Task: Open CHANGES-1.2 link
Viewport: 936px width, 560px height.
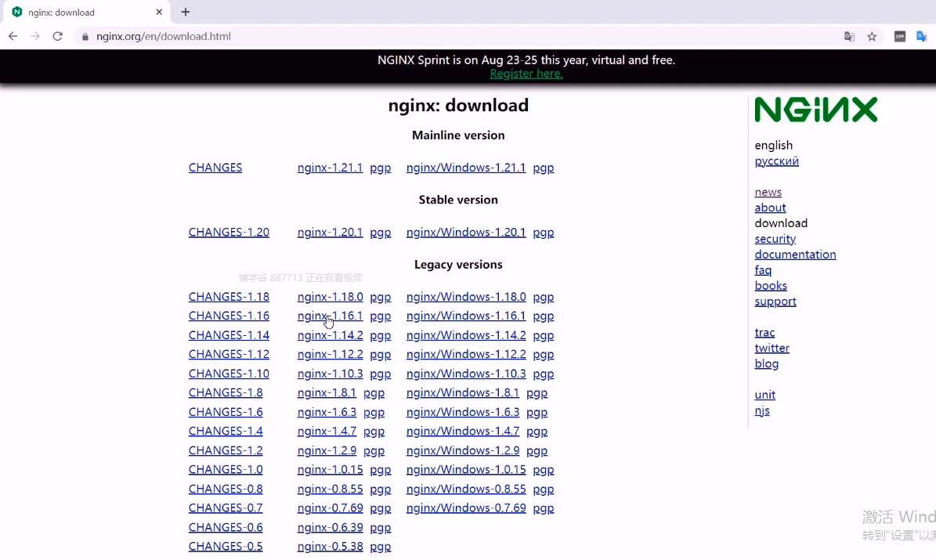Action: (x=226, y=451)
